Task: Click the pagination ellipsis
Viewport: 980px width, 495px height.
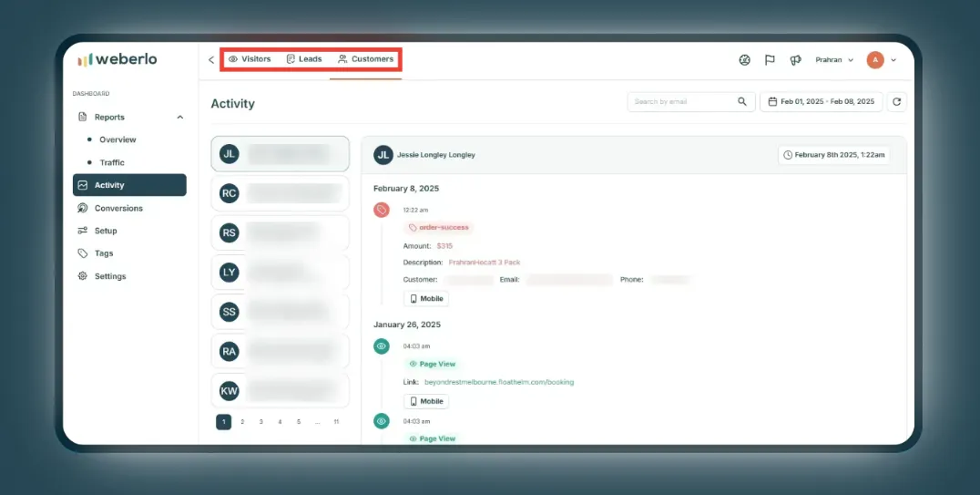Action: [x=318, y=422]
